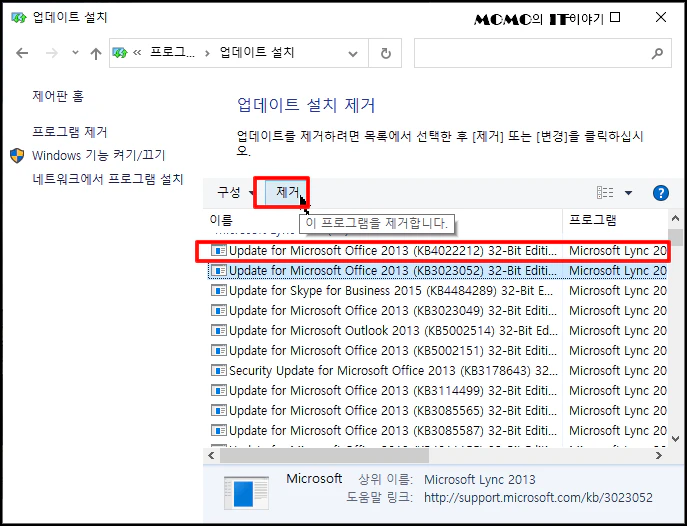
Task: Click the icon of KB5002151 update
Action: pos(219,350)
